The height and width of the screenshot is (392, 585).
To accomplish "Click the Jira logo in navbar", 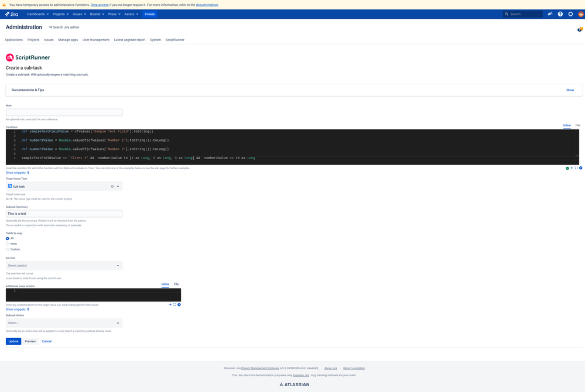I will click(x=12, y=14).
